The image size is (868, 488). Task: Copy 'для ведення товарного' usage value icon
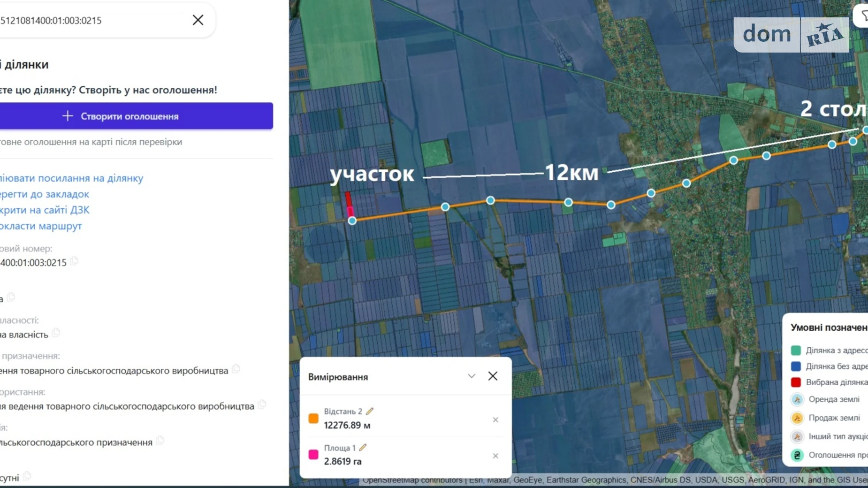262,404
